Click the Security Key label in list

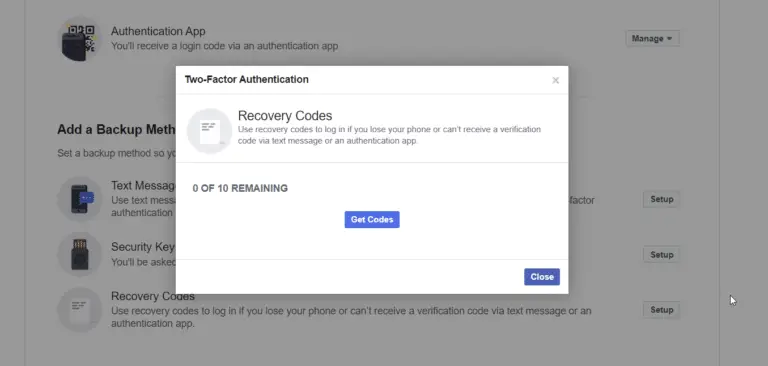point(143,246)
